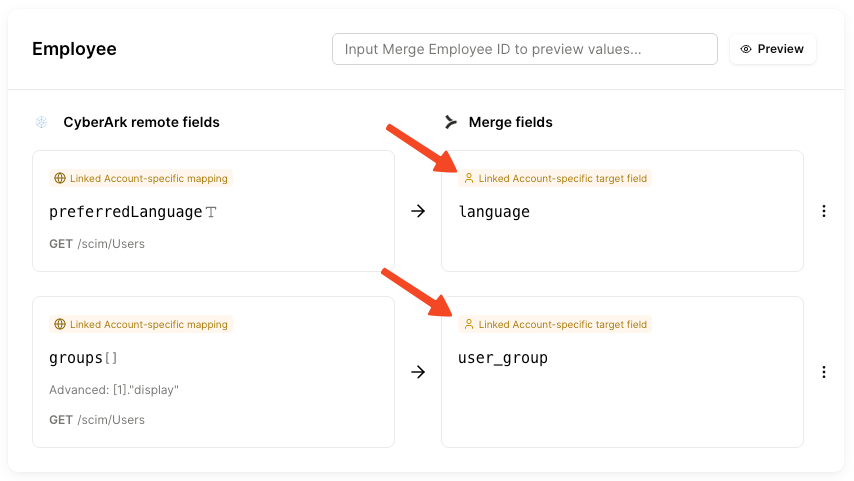Click the Advanced: [1]."display" text

114,390
